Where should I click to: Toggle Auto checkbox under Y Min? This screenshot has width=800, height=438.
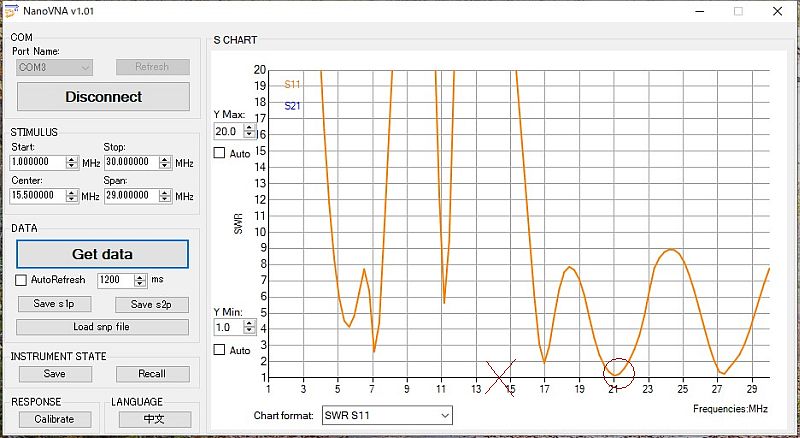pyautogui.click(x=220, y=350)
